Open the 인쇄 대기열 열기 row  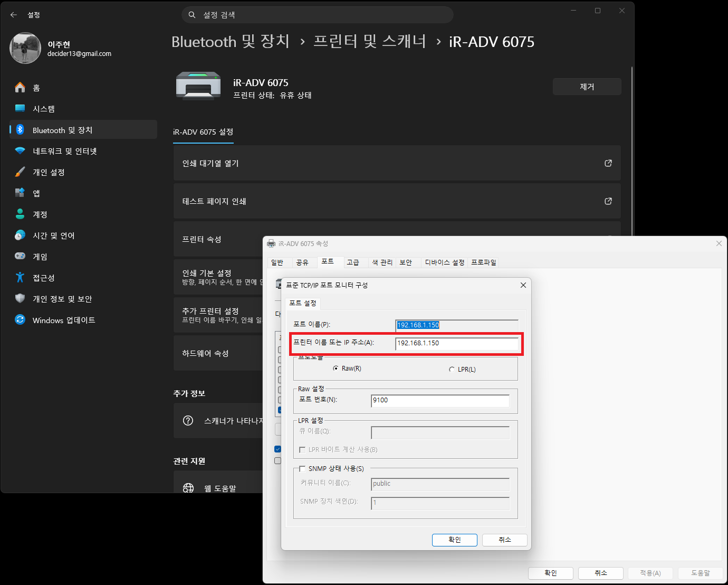(397, 163)
